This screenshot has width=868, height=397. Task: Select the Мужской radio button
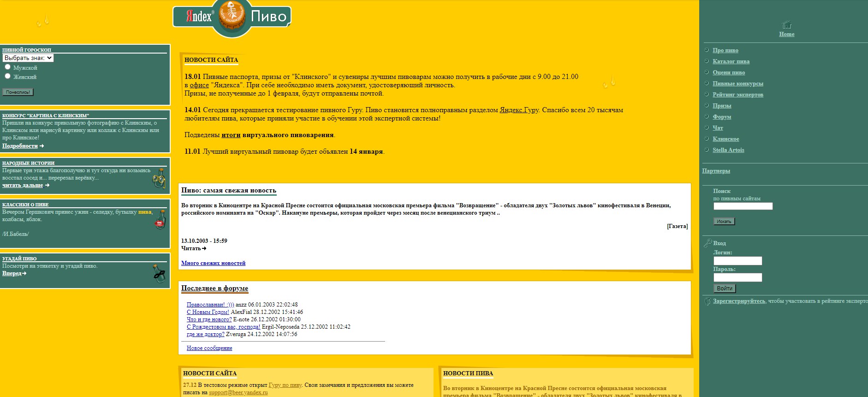tap(7, 67)
